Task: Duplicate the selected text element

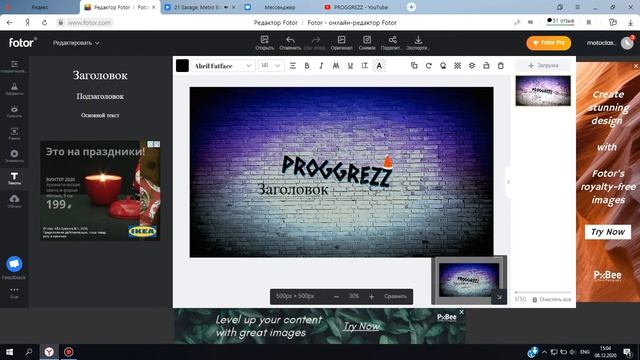Action: (414, 66)
